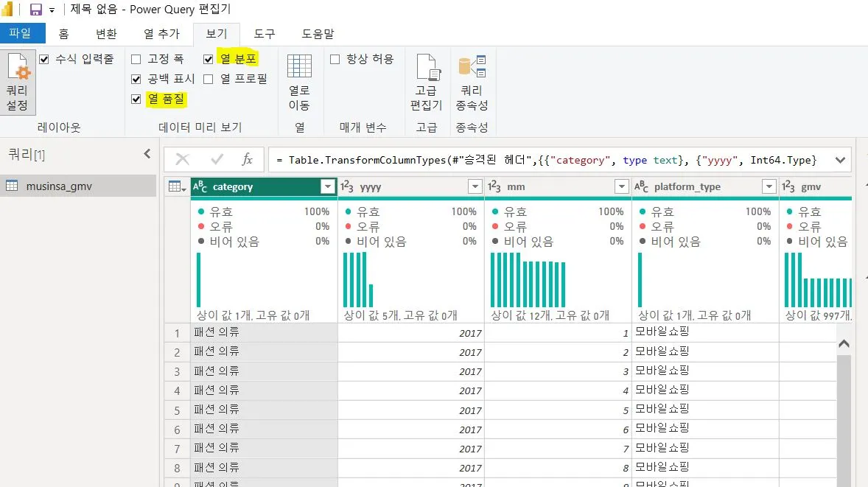
Task: Open the 쿼리 종속성 icon
Action: 472,66
